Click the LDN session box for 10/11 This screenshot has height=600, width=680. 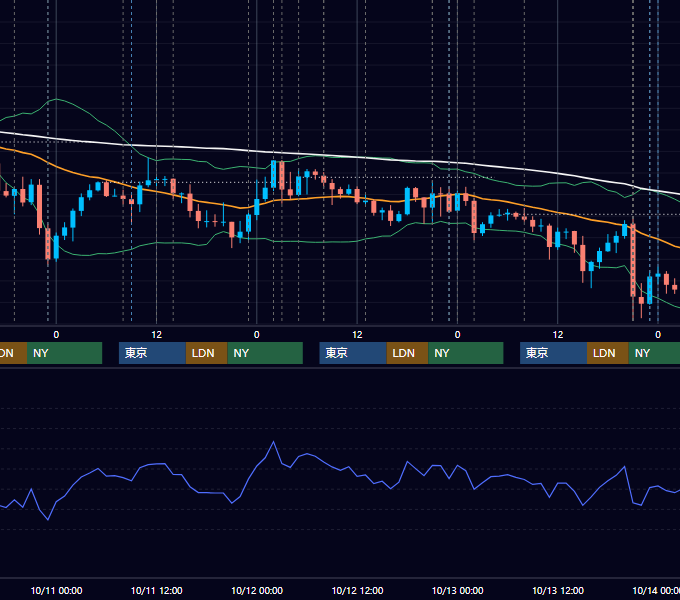tap(206, 353)
